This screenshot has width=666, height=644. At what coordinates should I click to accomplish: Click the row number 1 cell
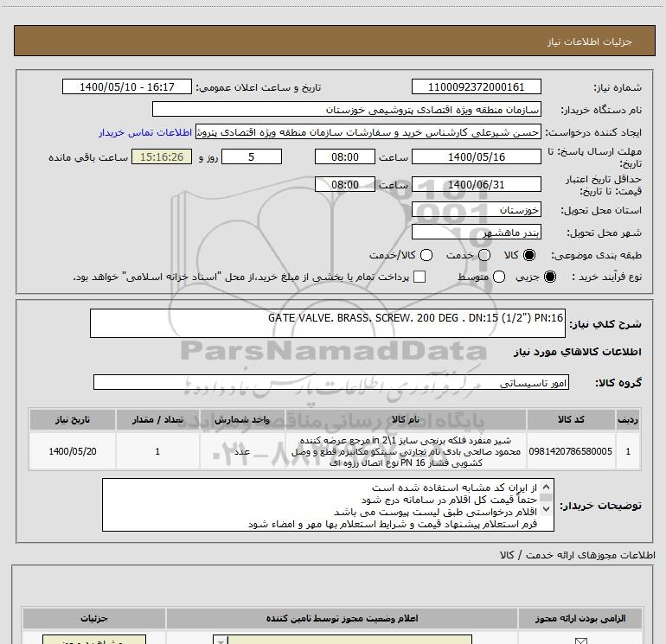coord(628,451)
